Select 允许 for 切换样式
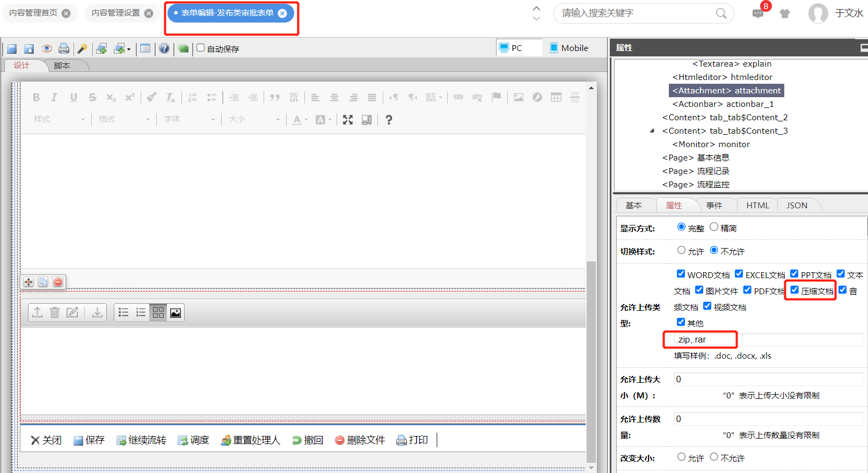 [x=681, y=250]
